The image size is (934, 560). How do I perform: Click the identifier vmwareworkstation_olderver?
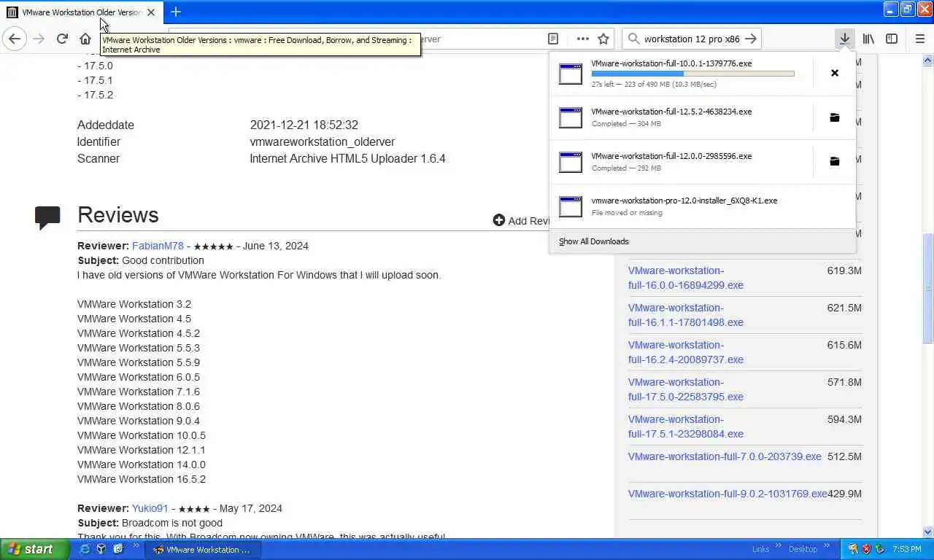coord(323,141)
